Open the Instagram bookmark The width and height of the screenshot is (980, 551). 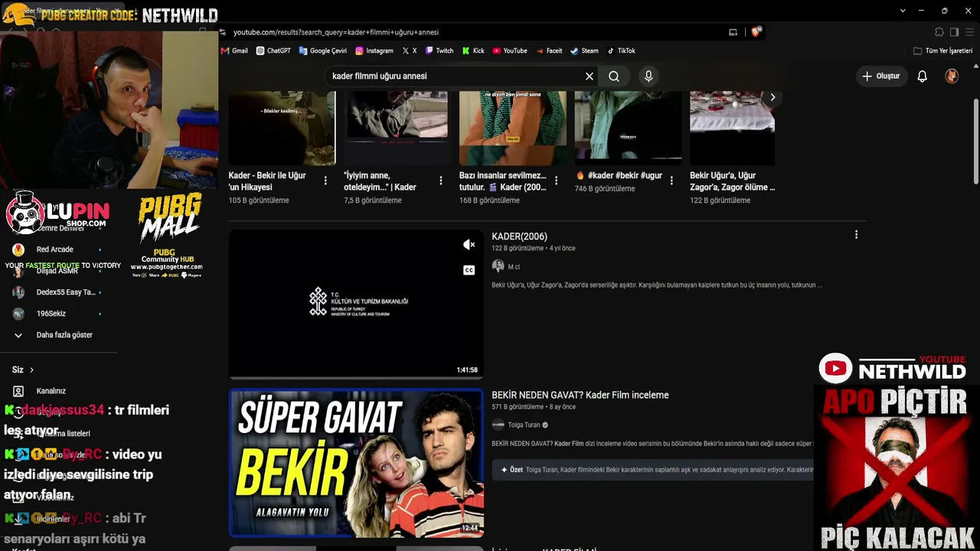tap(374, 51)
